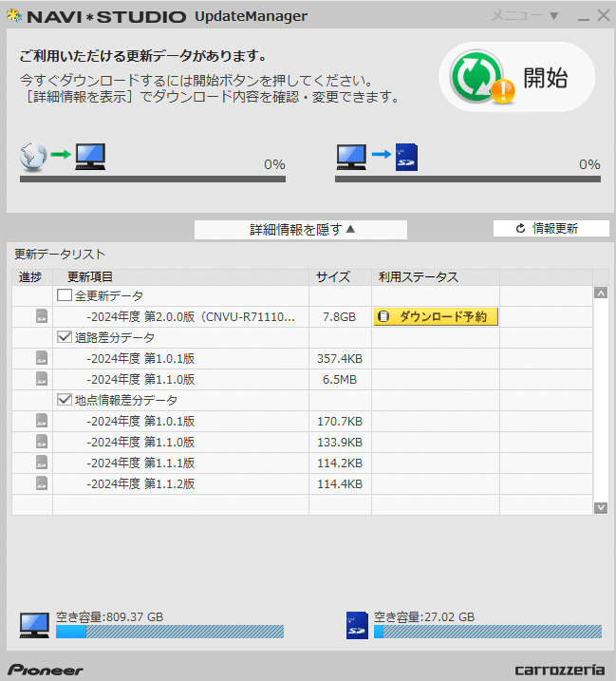Check the 全更新データ checkbox
The width and height of the screenshot is (616, 681).
(65, 295)
